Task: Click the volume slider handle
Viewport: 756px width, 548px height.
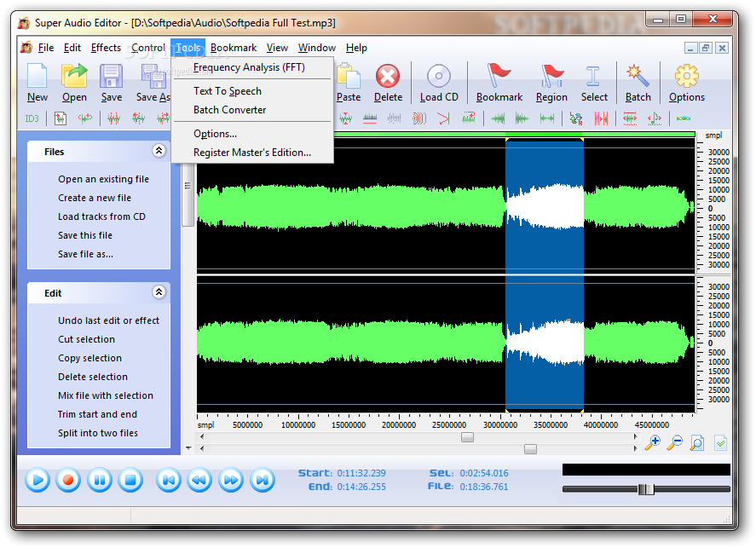Action: tap(645, 489)
